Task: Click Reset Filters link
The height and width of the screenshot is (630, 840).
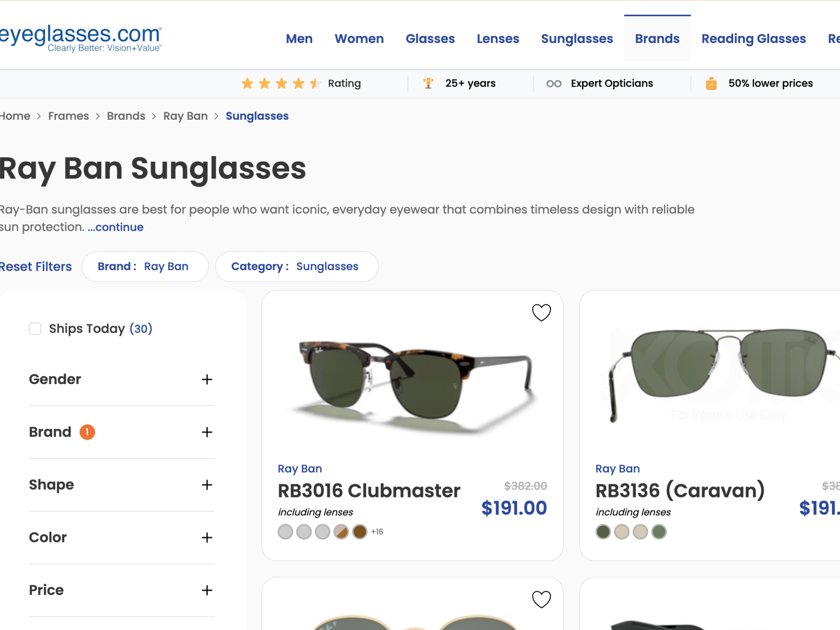Action: (x=36, y=267)
